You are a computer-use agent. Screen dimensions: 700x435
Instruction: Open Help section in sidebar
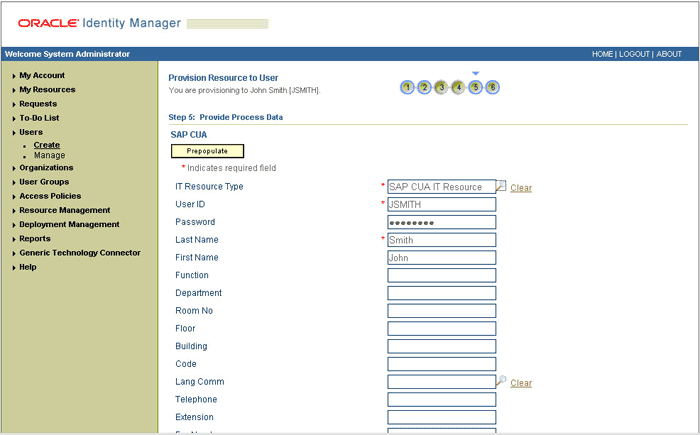tap(28, 267)
